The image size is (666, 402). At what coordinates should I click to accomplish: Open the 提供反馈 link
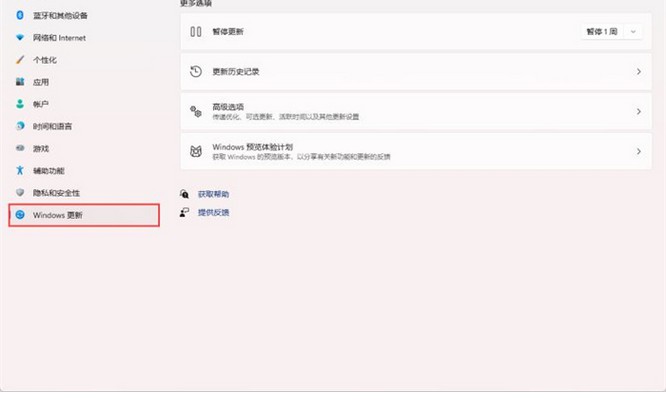(x=213, y=212)
